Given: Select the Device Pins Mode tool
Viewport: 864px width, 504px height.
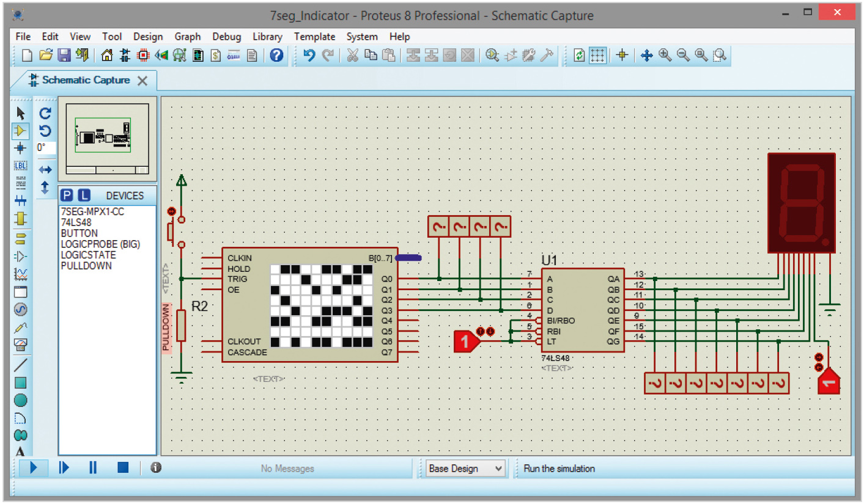Looking at the screenshot, I should pyautogui.click(x=21, y=256).
